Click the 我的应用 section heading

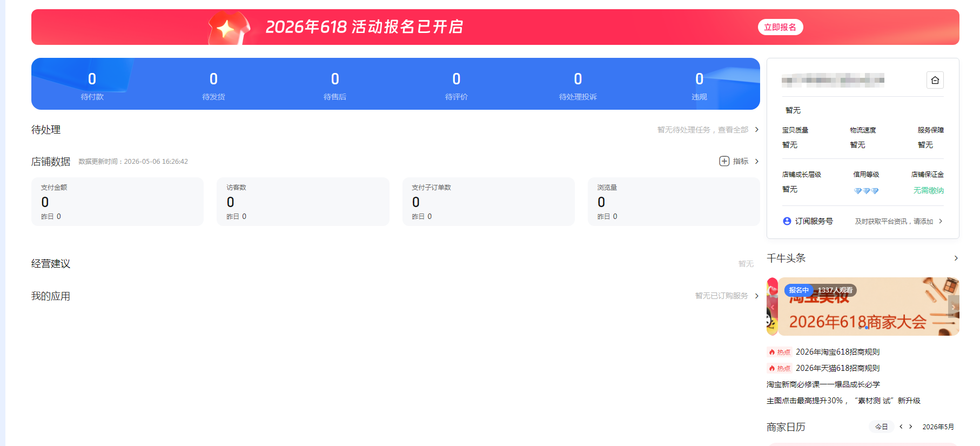coord(51,296)
